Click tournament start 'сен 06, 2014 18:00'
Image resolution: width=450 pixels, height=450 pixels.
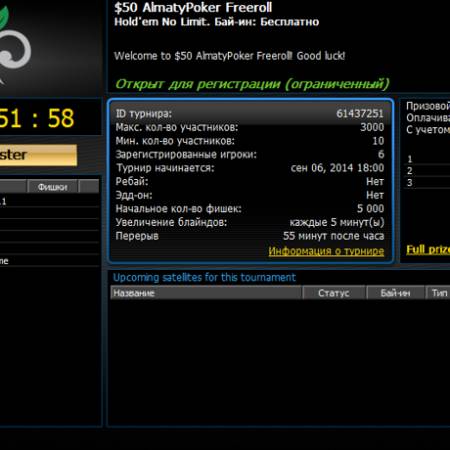tap(337, 168)
